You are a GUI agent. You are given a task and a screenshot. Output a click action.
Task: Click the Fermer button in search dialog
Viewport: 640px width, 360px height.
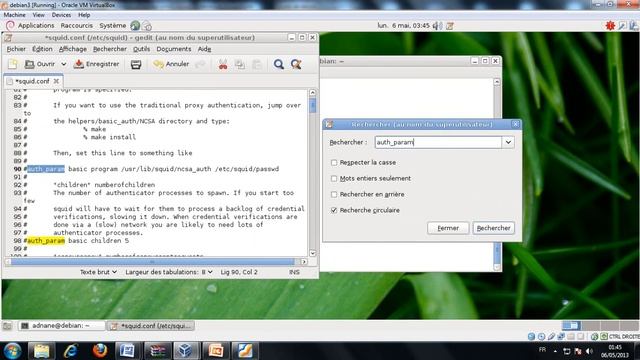pos(448,228)
